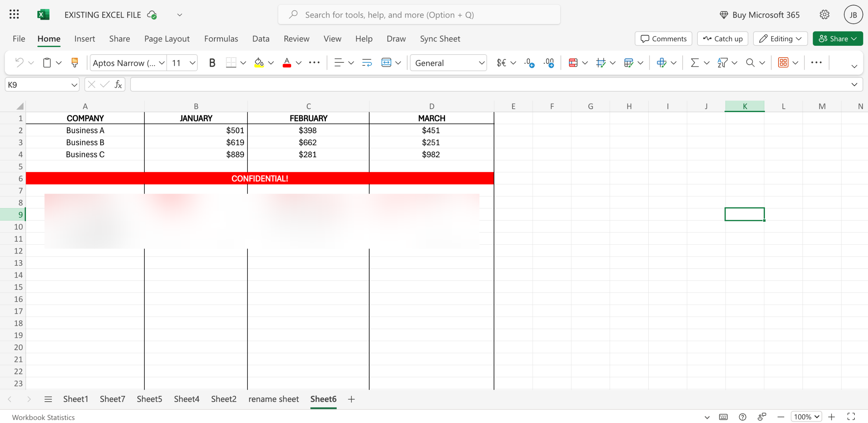Open the app launcher grid

tap(14, 15)
